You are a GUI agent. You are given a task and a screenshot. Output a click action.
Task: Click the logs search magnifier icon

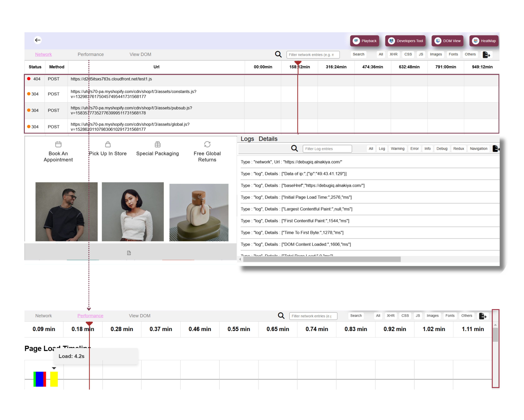pyautogui.click(x=294, y=148)
